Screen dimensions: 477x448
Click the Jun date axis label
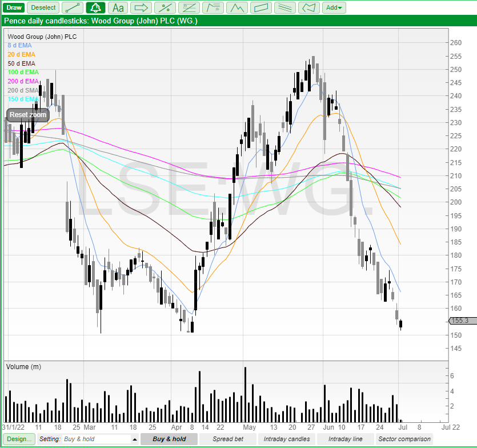click(x=328, y=427)
